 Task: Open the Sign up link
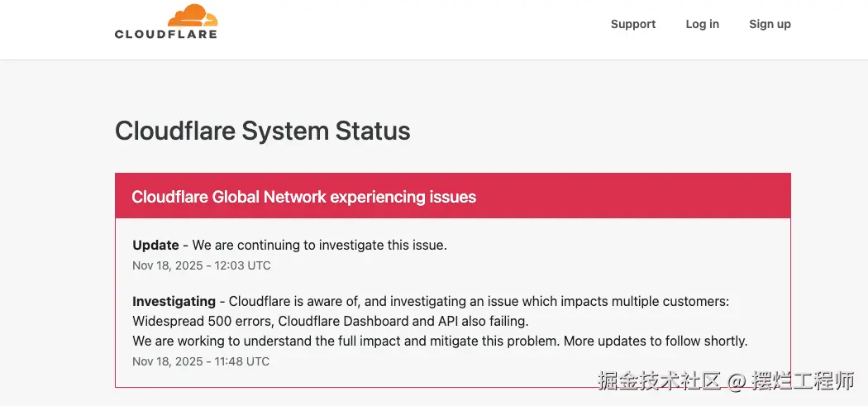tap(770, 24)
